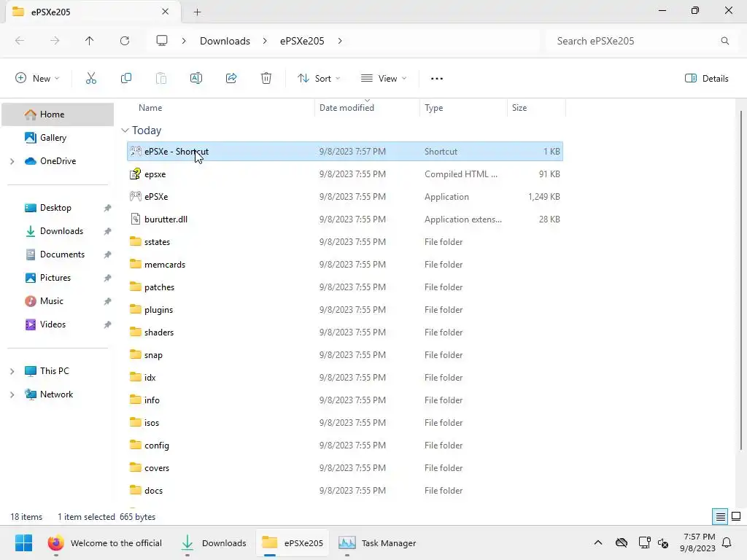Screen dimensions: 747x560
Task: Sort by Name column header
Action: click(150, 108)
